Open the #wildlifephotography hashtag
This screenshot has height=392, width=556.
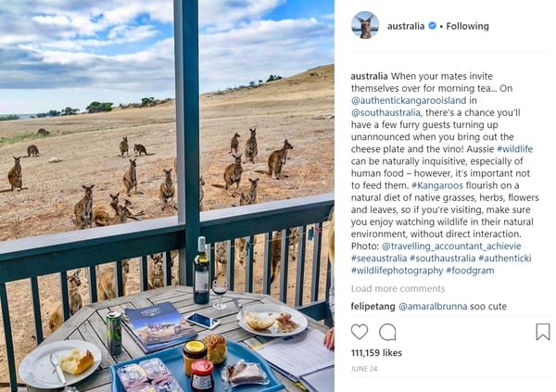398,271
